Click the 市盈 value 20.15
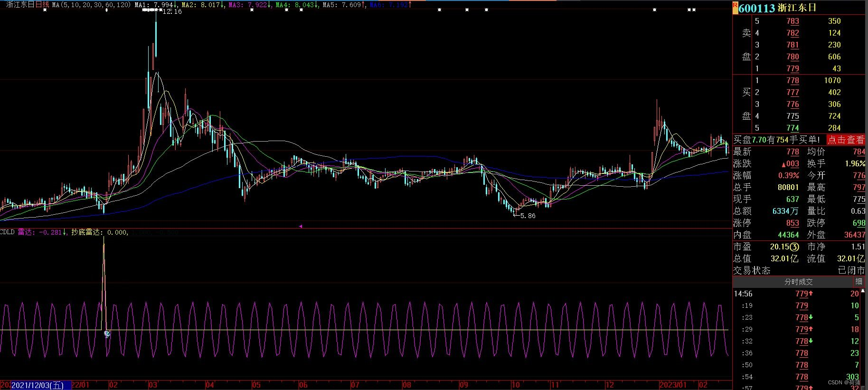Image resolution: width=868 pixels, height=390 pixels. 779,247
